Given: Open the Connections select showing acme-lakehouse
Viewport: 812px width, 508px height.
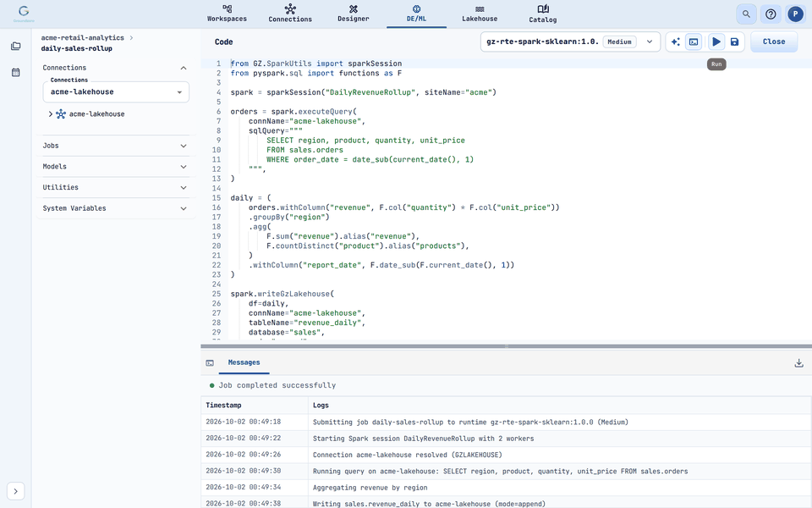Looking at the screenshot, I should point(116,92).
